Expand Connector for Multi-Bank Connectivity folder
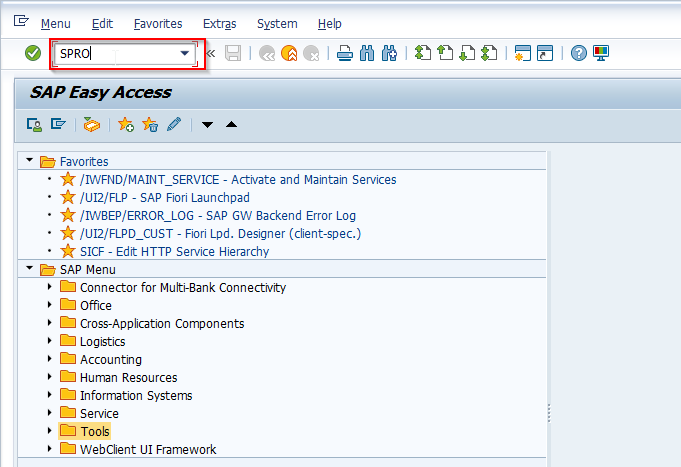Viewport: 681px width, 467px height. coord(50,287)
